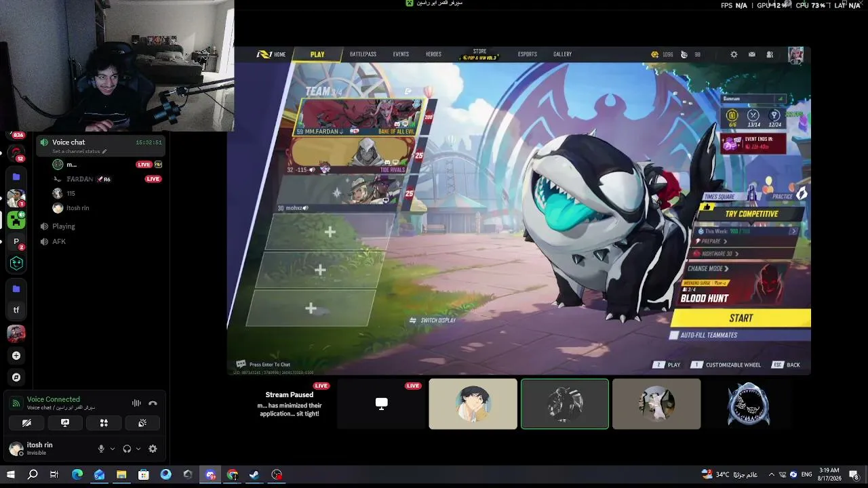Open the teal hexagon face server icon
This screenshot has width=868, height=488.
point(16,263)
